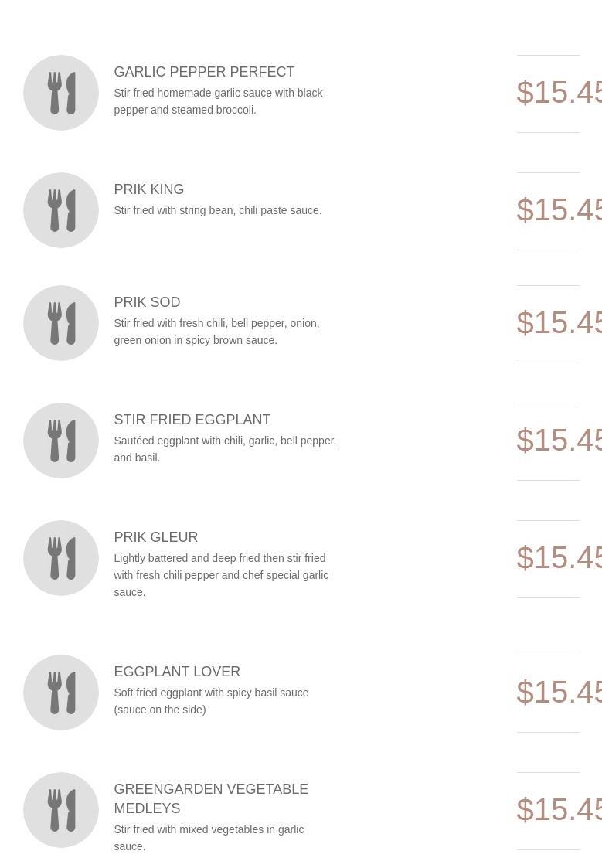
Task: Select the Greengarden Vegetable Medleys heading
Action: [x=210, y=798]
